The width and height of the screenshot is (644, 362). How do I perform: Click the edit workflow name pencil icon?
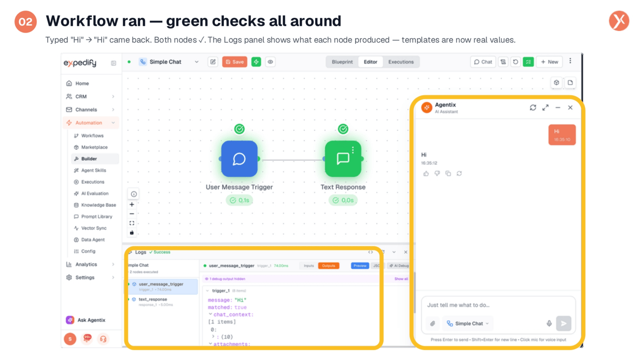pyautogui.click(x=213, y=62)
